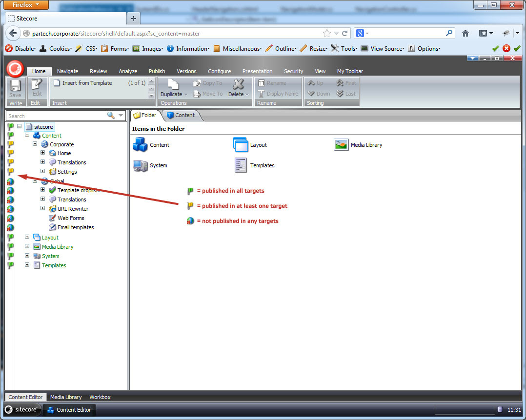Click the Sitecore red logo button
The image size is (526, 420).
15,68
